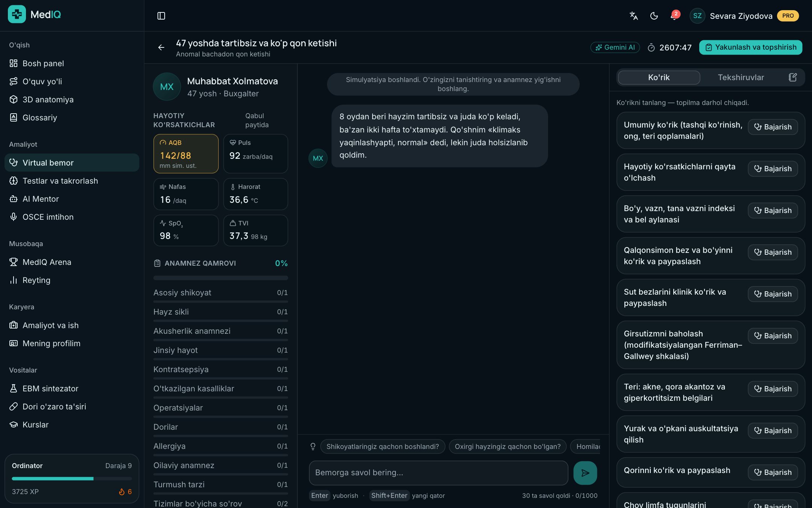
Task: Open Bosh panel in sidebar
Action: pos(72,63)
